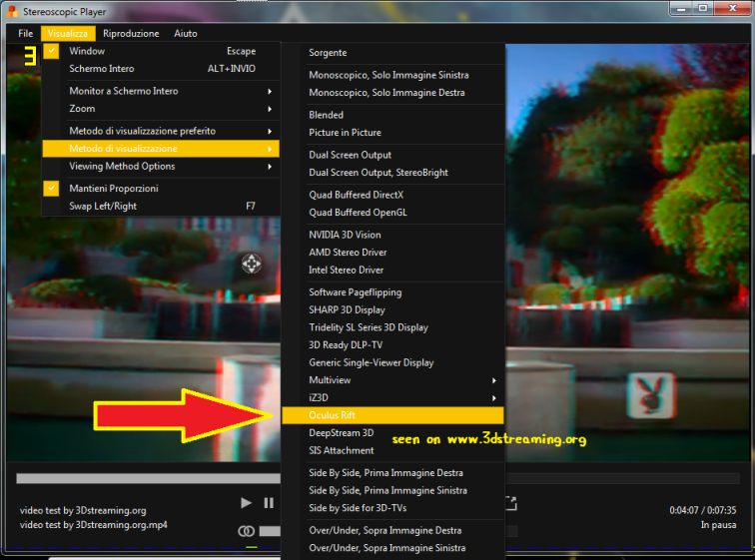Screen dimensions: 755x560
Task: Open the Visualizza menu
Action: pyautogui.click(x=68, y=33)
